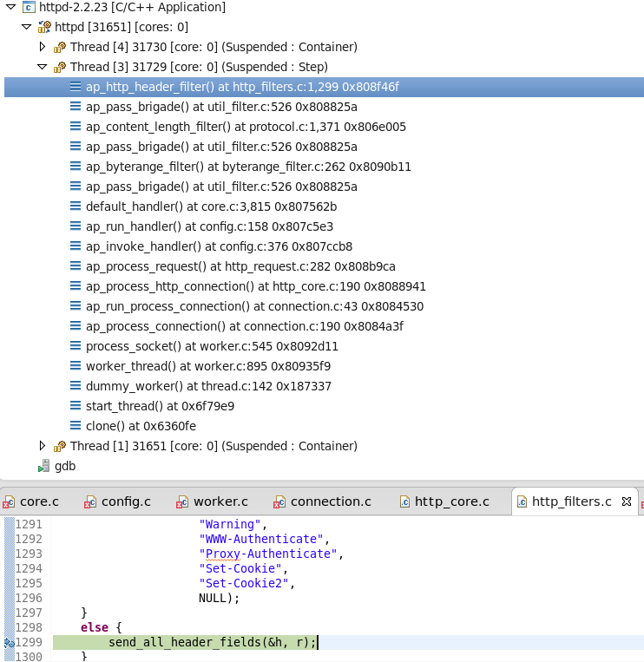The width and height of the screenshot is (644, 662).
Task: Click the send_all_header_fields code line
Action: tap(214, 643)
